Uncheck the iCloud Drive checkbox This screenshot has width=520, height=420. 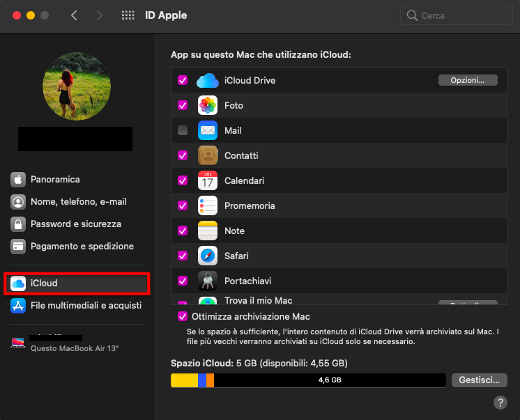(183, 80)
